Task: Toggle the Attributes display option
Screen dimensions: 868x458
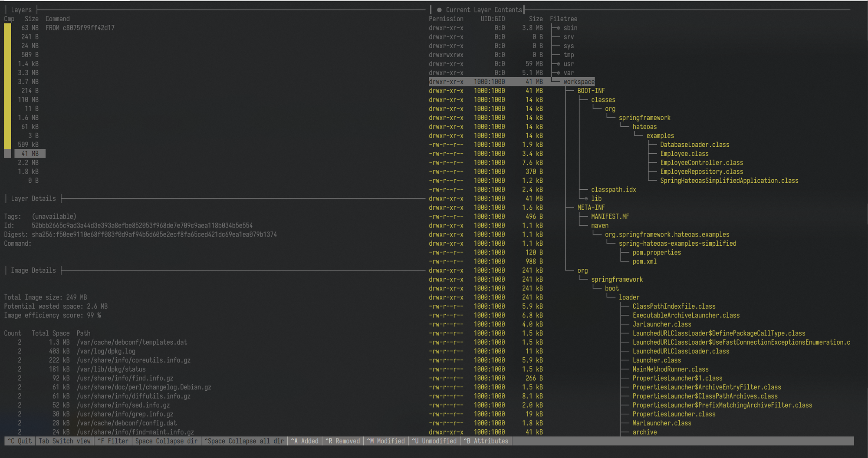Action: pyautogui.click(x=486, y=441)
